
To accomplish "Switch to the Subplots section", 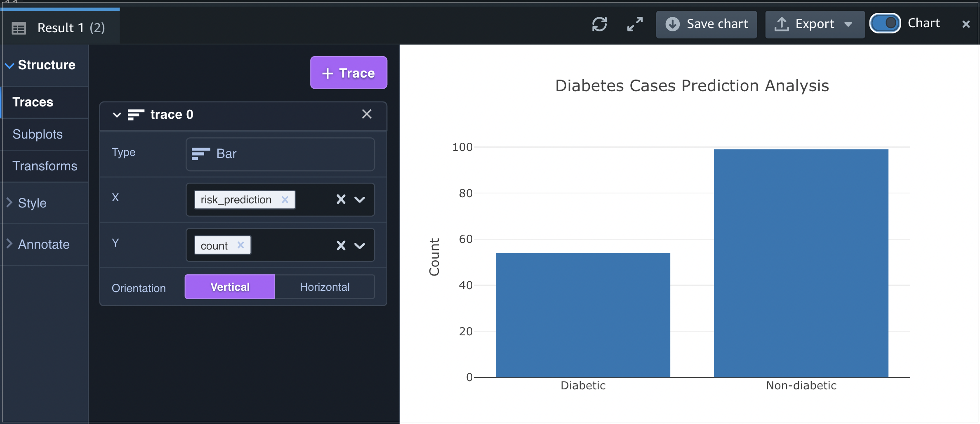I will [38, 134].
